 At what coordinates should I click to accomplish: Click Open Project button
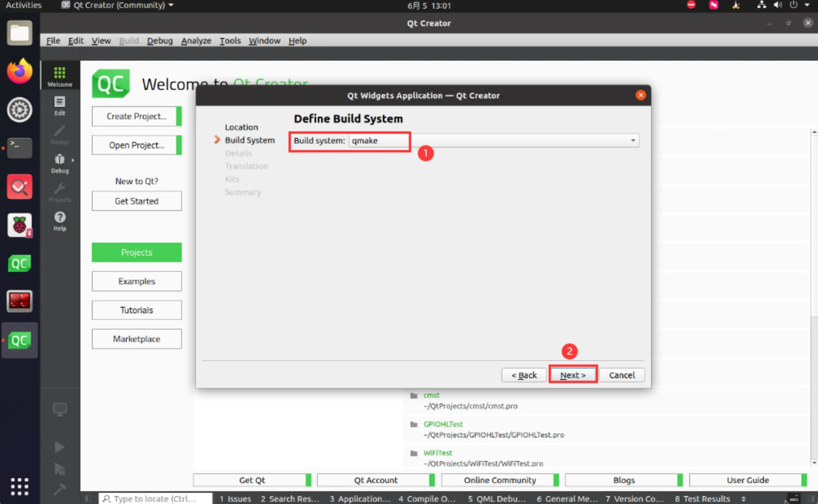137,145
